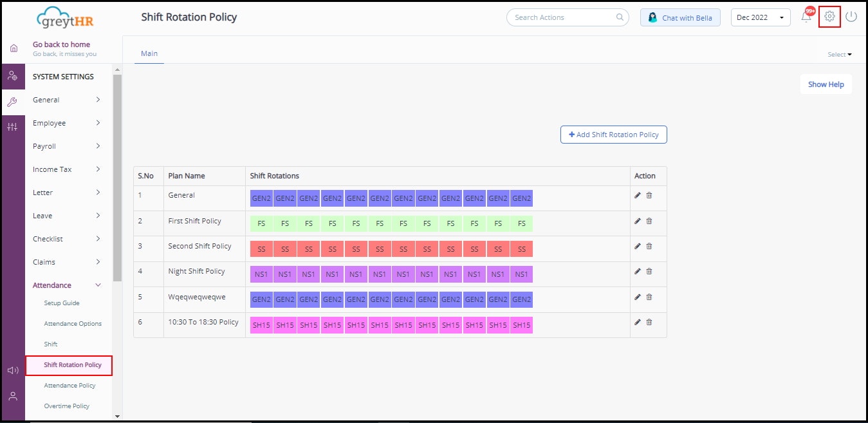Expand the Income Tax settings menu
Screen dimensions: 868x423
[x=67, y=169]
